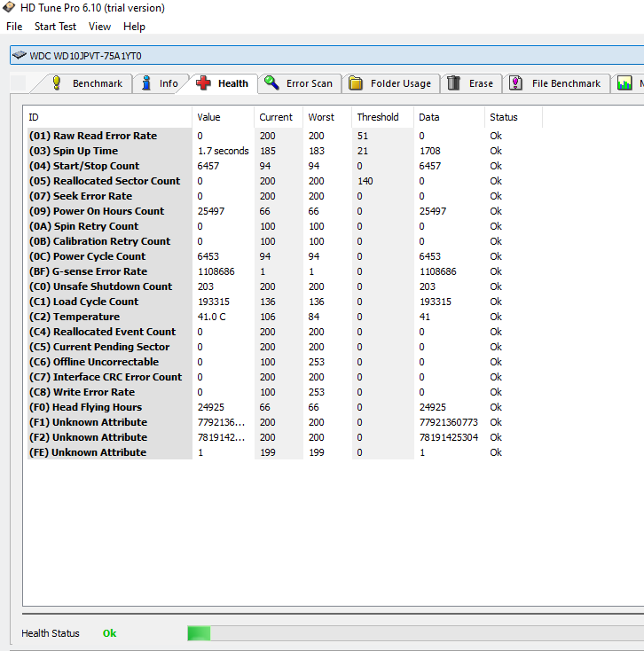Click the Health Status label
This screenshot has height=651, width=644.
coord(51,633)
